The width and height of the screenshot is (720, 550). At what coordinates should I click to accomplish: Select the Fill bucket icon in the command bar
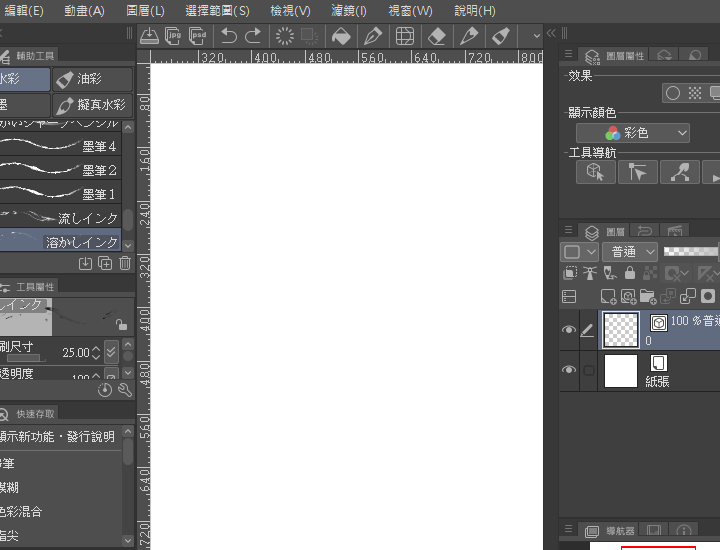tap(341, 36)
